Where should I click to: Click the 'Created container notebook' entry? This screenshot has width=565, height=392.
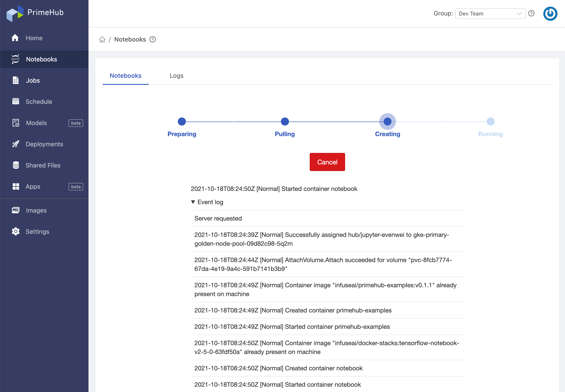327,368
